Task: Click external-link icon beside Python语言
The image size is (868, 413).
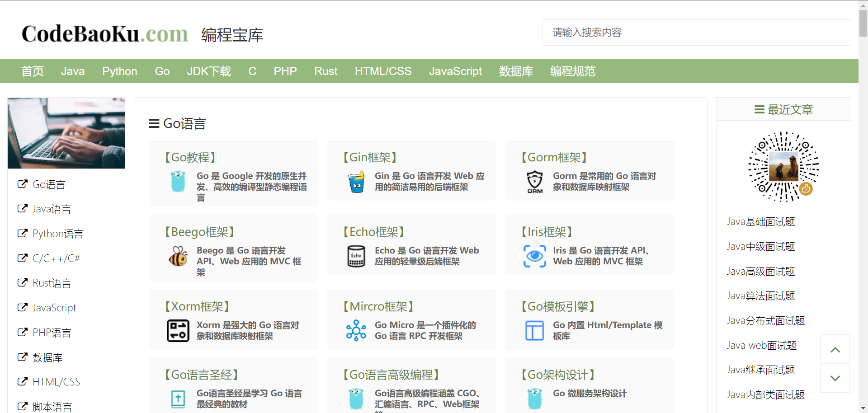Action: pos(22,233)
